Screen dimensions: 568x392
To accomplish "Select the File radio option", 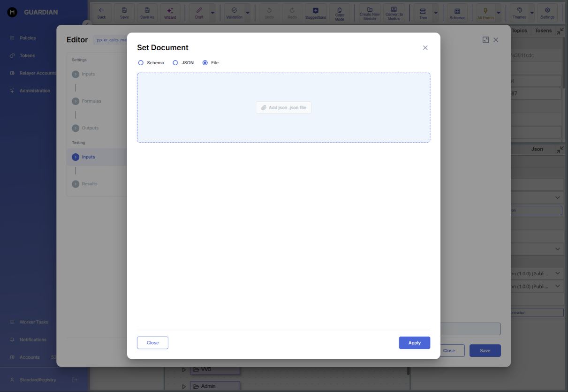I will click(x=205, y=63).
